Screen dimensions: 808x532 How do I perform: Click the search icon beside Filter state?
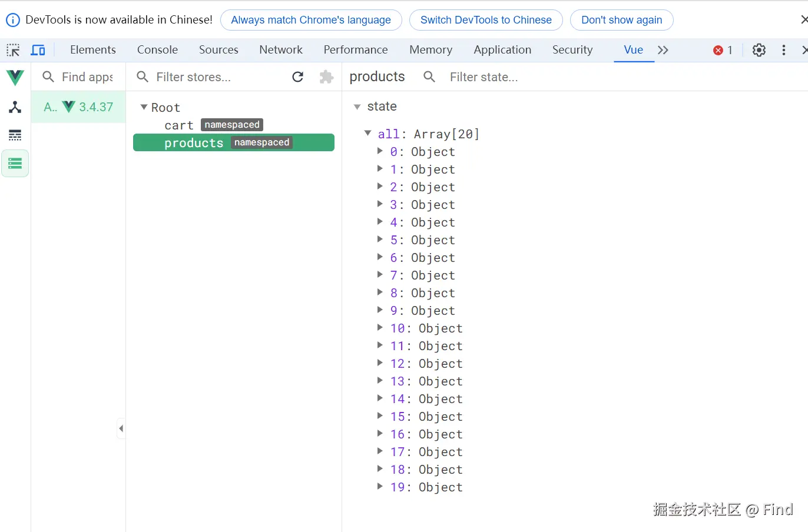(x=429, y=77)
